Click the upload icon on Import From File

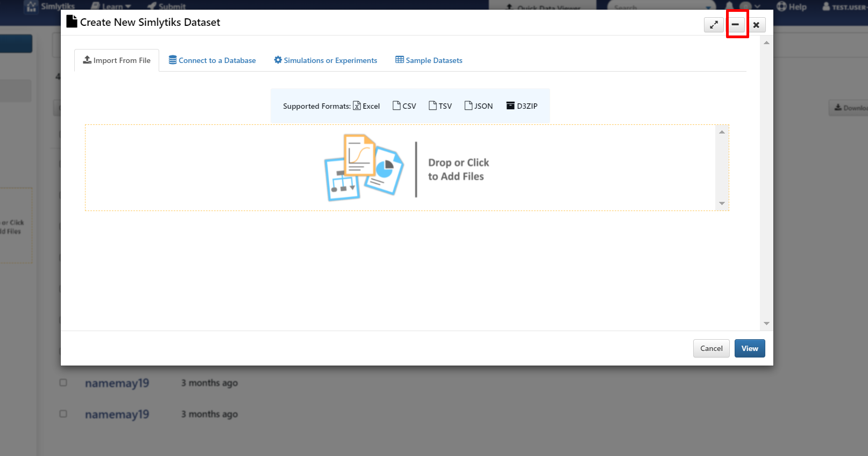[x=87, y=60]
